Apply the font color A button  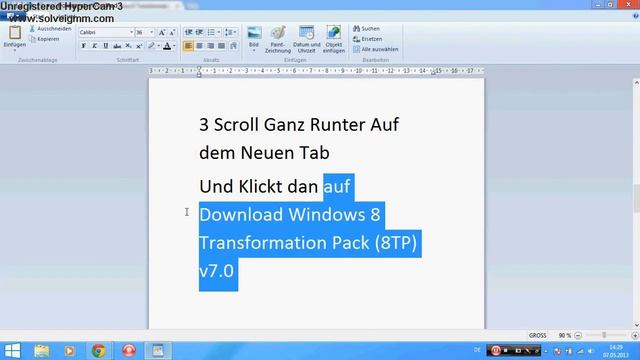tap(167, 46)
